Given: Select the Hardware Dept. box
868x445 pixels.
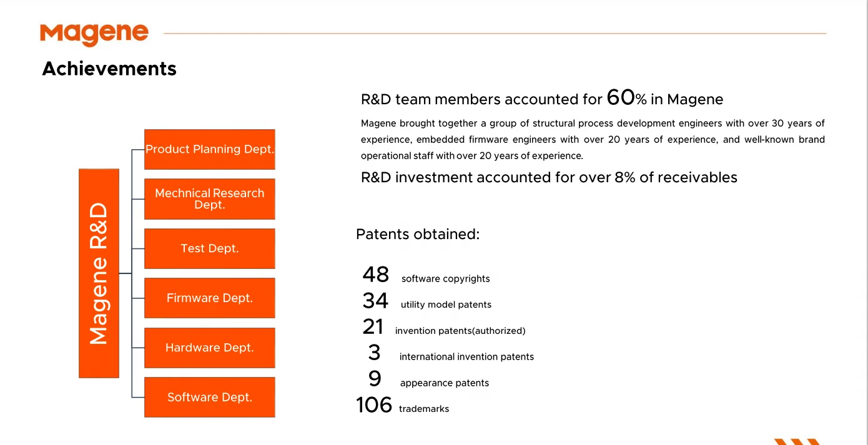Looking at the screenshot, I should (x=209, y=348).
